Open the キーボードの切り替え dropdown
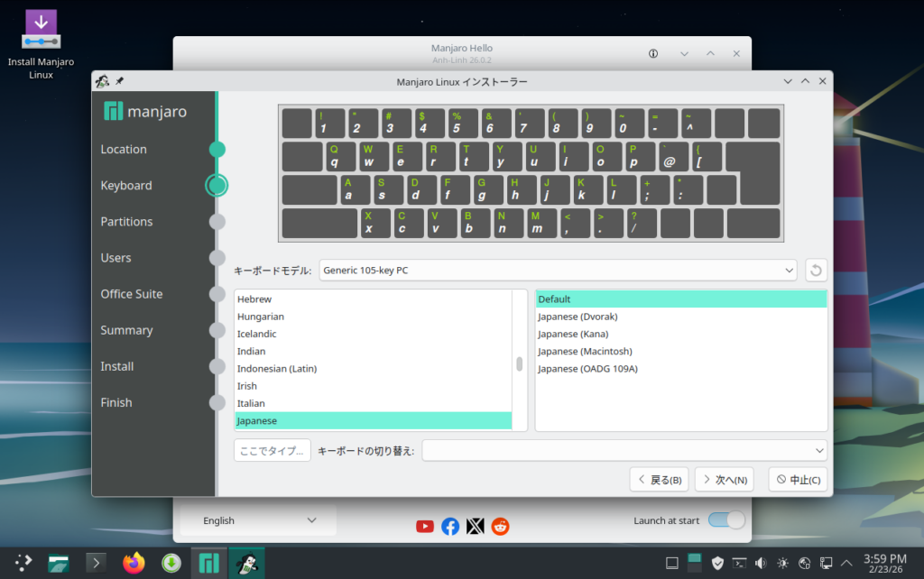924x579 pixels. (624, 450)
